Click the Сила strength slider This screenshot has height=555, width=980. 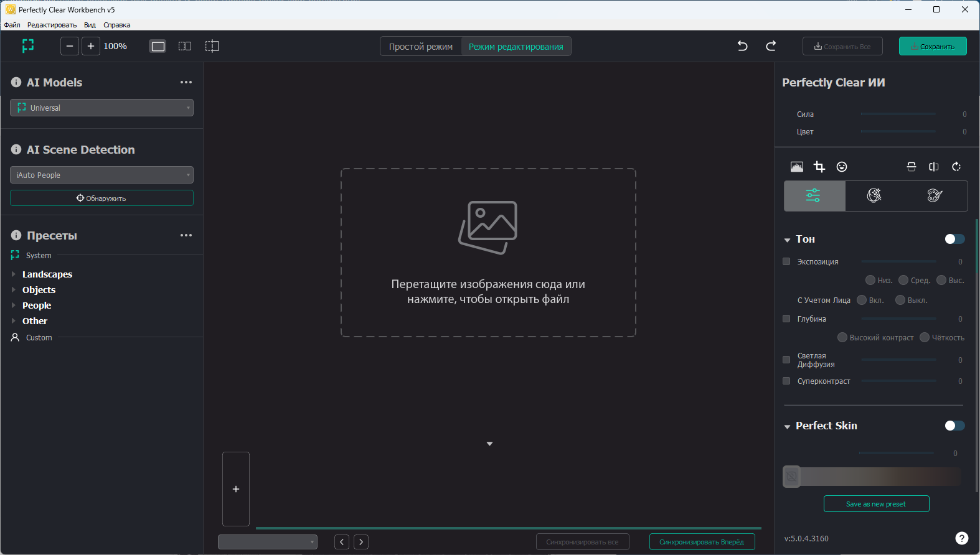coord(898,114)
